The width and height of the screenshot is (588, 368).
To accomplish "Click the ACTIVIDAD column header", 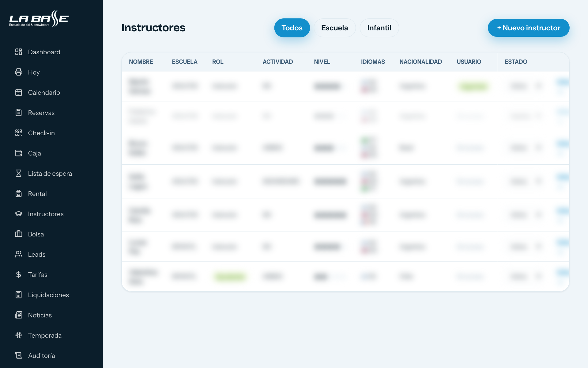I will click(x=278, y=62).
